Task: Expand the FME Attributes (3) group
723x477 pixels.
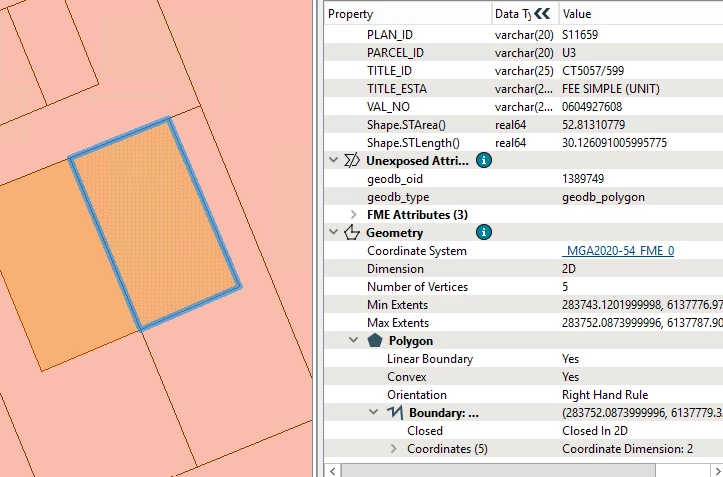Action: pos(354,215)
